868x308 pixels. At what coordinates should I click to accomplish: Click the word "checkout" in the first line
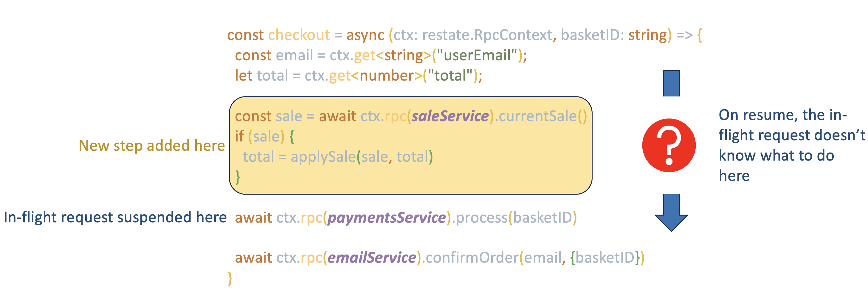(x=299, y=35)
